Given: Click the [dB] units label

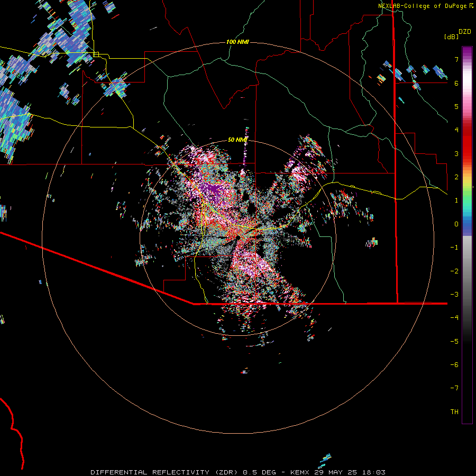Looking at the screenshot, I should pos(451,36).
